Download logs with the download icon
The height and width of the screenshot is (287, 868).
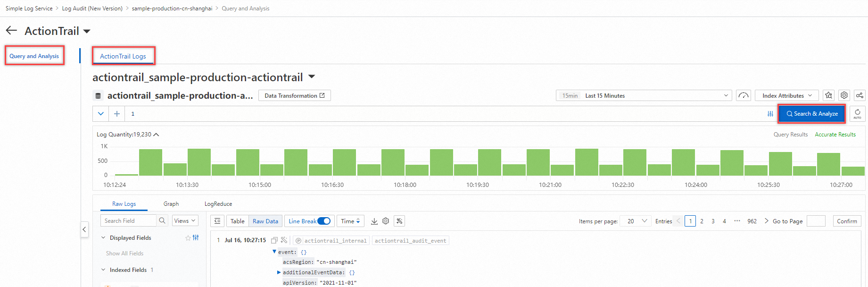tap(374, 221)
